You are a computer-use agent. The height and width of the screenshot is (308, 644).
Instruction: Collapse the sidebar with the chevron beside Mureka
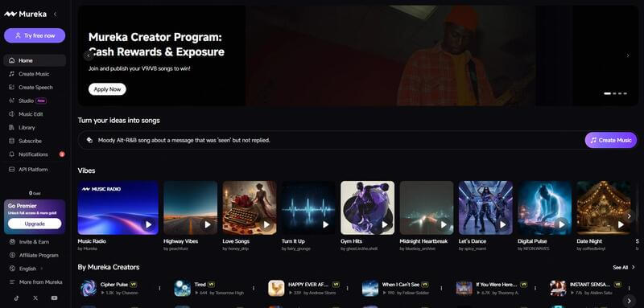(x=55, y=14)
